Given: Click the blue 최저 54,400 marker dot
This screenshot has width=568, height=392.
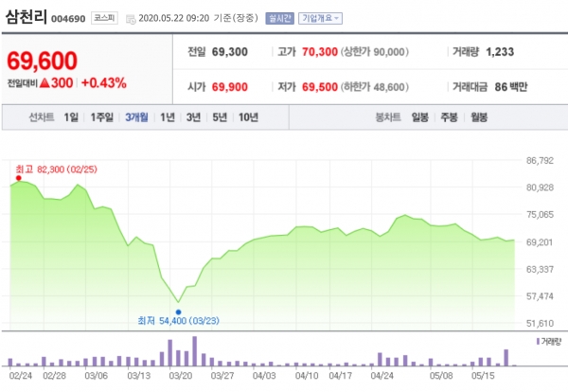Looking at the screenshot, I should pyautogui.click(x=178, y=312).
